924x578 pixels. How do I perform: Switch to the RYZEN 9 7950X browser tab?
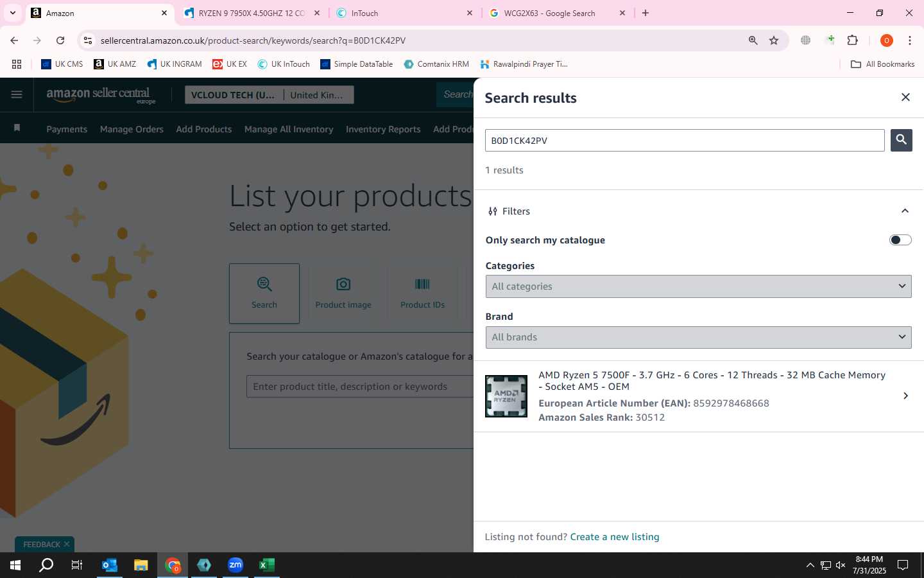(x=251, y=13)
